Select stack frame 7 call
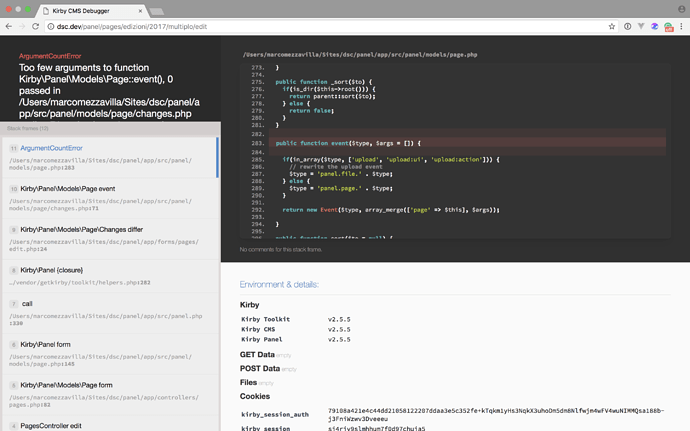 [111, 313]
